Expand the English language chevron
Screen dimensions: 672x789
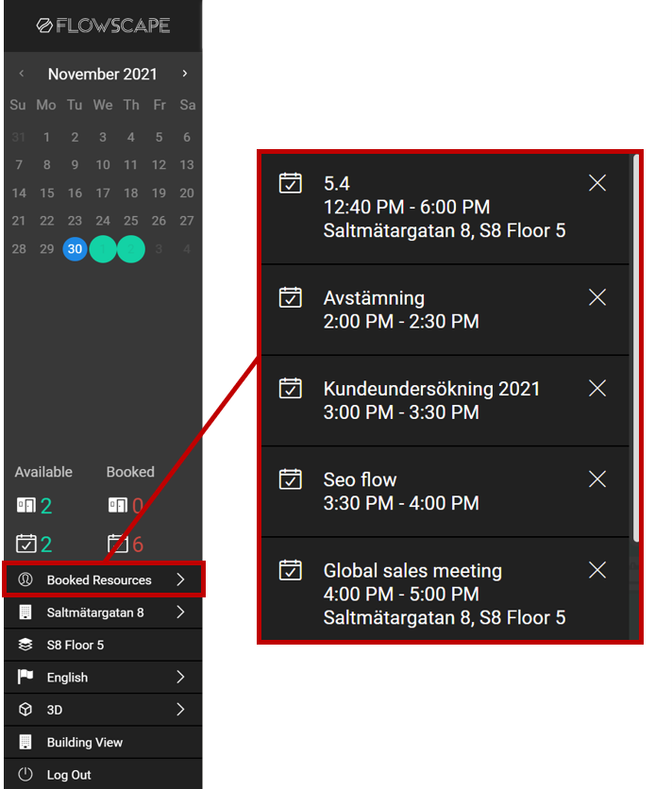point(180,677)
